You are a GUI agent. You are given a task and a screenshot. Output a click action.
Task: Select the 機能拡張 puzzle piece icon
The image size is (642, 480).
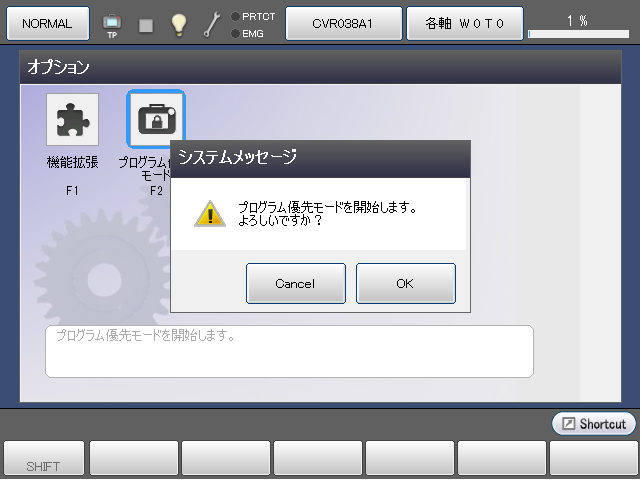[x=72, y=120]
